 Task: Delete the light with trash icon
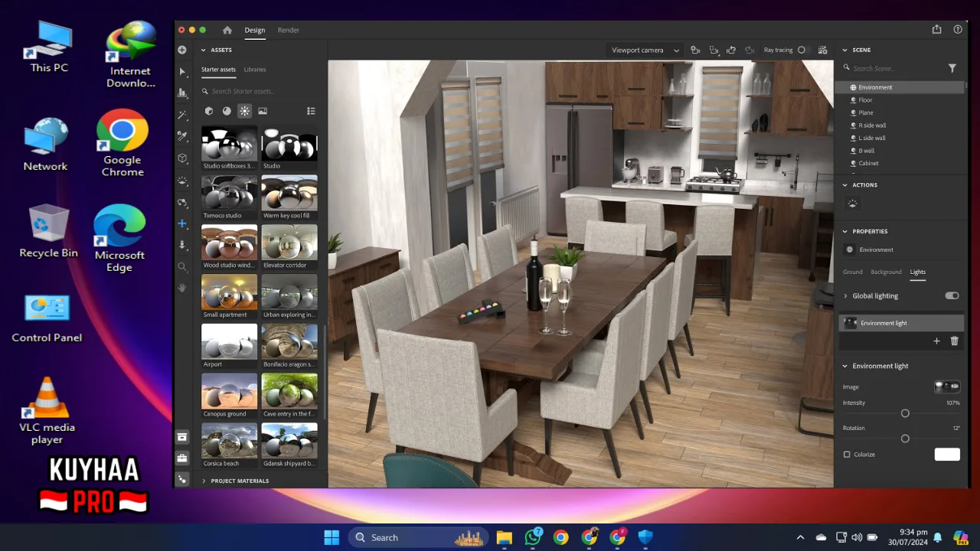[x=954, y=341]
